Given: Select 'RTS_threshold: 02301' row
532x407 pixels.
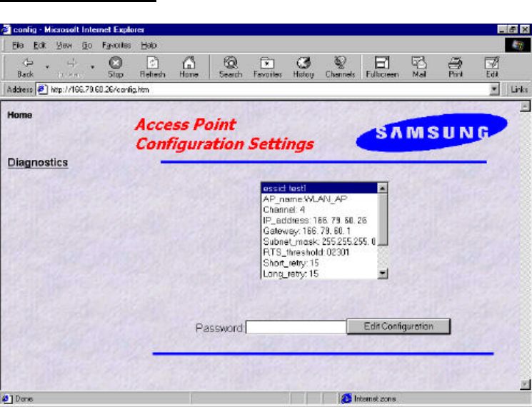Looking at the screenshot, I should click(x=319, y=252).
